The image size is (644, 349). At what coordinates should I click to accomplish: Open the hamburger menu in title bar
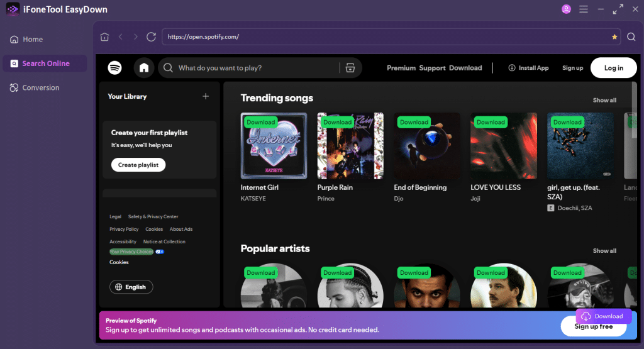coord(583,9)
